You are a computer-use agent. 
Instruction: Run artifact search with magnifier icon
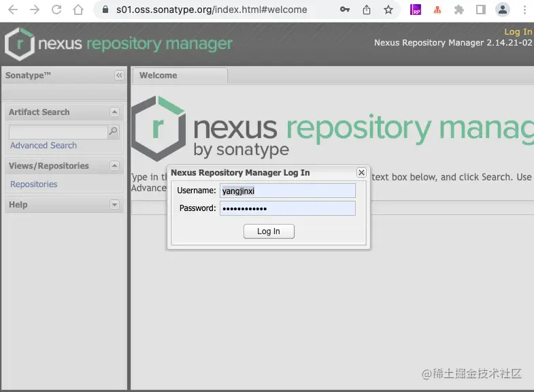114,132
